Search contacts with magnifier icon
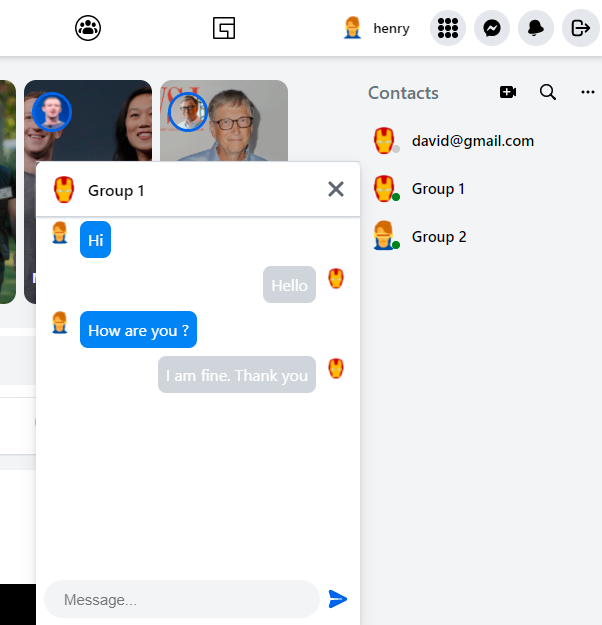The image size is (602, 625). [548, 92]
